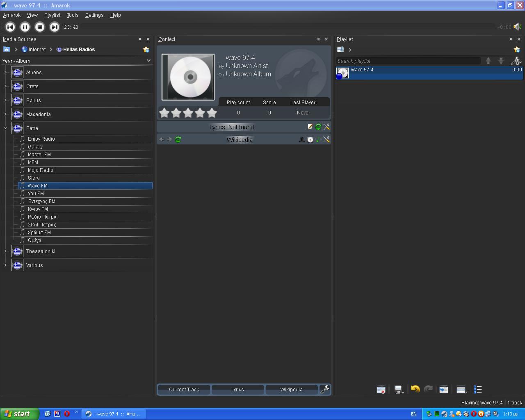Screen dimensions: 525x420
Task: Skip to the next track
Action: click(55, 27)
